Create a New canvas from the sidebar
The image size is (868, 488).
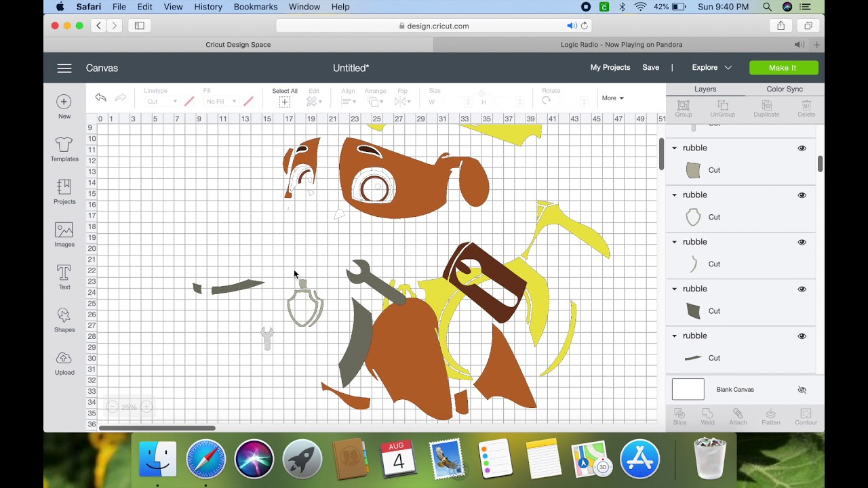64,106
